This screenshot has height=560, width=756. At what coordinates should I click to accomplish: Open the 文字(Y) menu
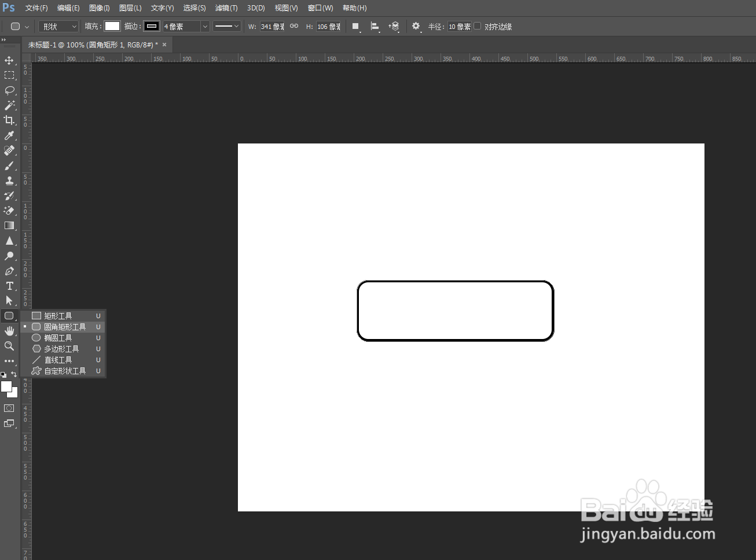[x=162, y=8]
